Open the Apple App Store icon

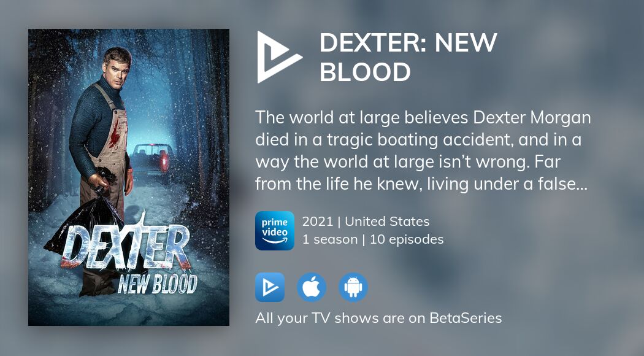click(312, 287)
